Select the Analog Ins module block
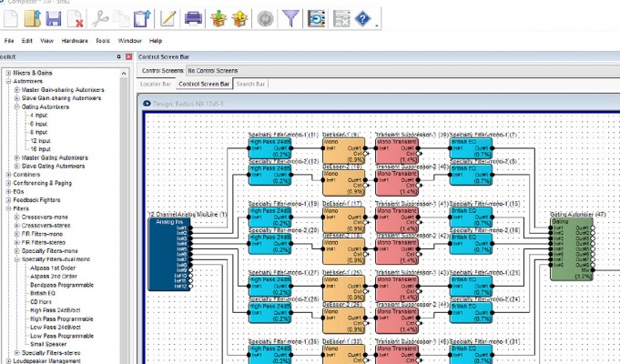Viewport: 620px width, 364px height. [169, 254]
